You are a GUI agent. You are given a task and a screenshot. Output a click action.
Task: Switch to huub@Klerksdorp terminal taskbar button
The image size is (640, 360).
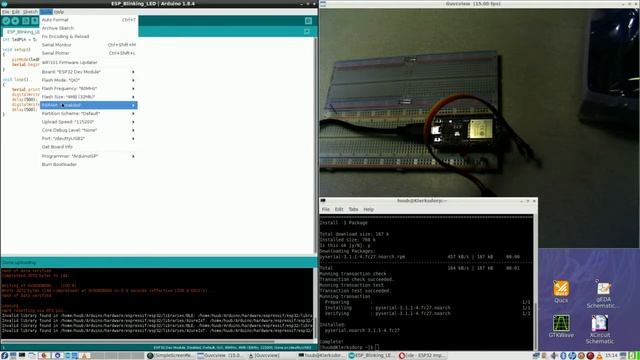point(322,356)
